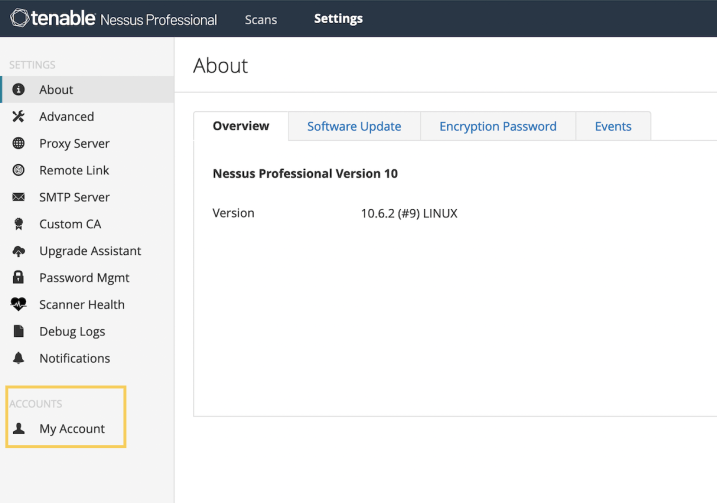Click the About info icon in sidebar
Screen dimensions: 717x503
coord(18,90)
